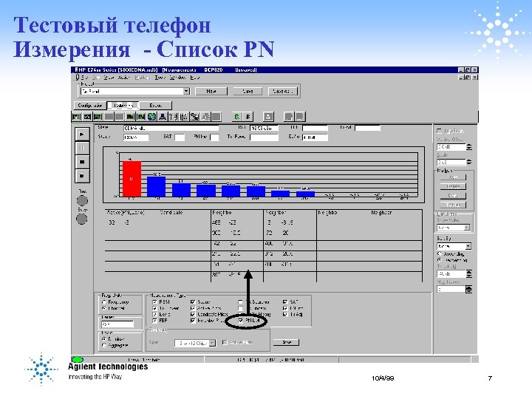Select the Aggregate radio button
Viewport: 532px width, 399px height.
tap(104, 345)
